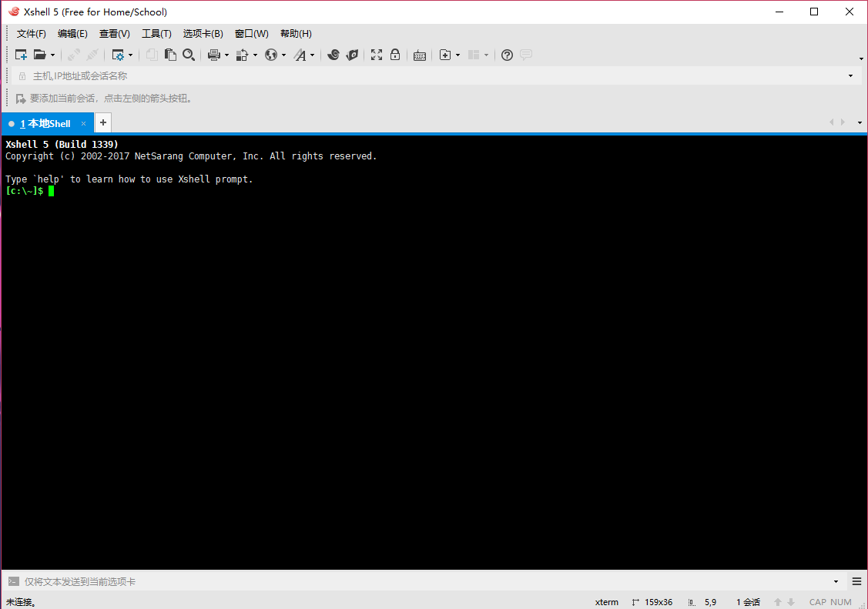Expand the new tab page dropdown arrow
The height and width of the screenshot is (609, 868).
click(x=457, y=55)
